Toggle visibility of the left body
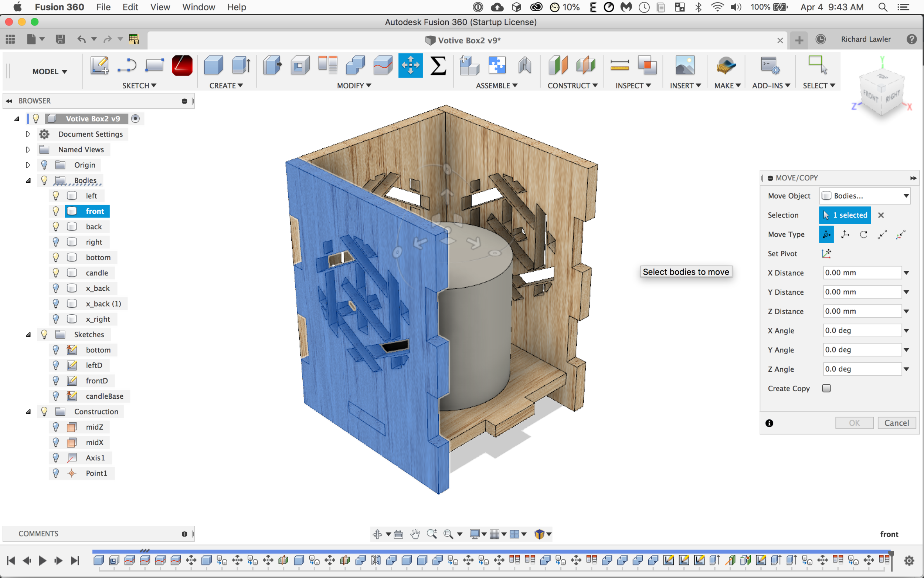 tap(56, 196)
